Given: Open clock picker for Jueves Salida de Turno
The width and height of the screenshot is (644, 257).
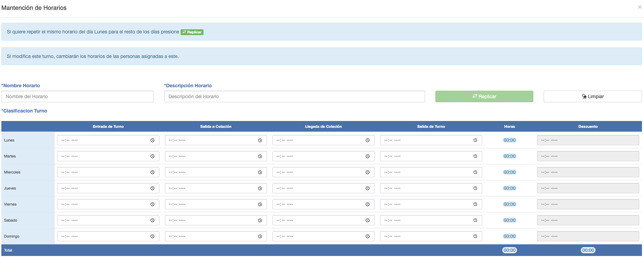Looking at the screenshot, I should pyautogui.click(x=475, y=188).
